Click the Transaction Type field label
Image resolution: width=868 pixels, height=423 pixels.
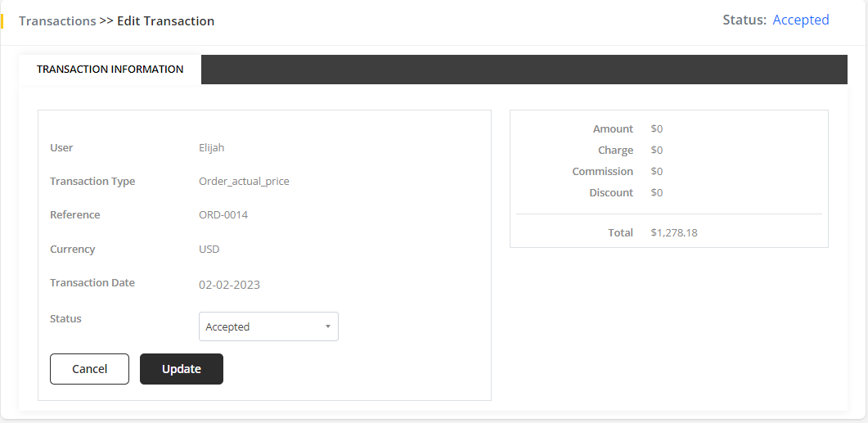point(92,182)
